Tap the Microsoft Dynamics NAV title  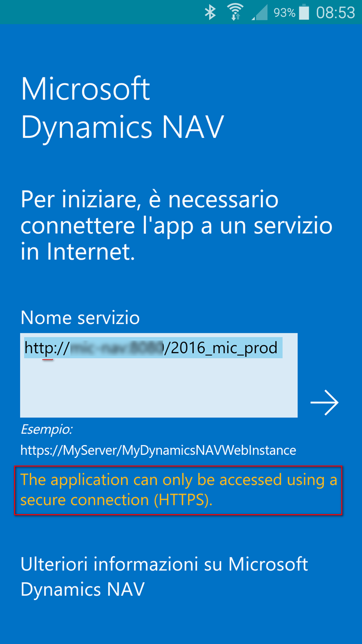122,108
